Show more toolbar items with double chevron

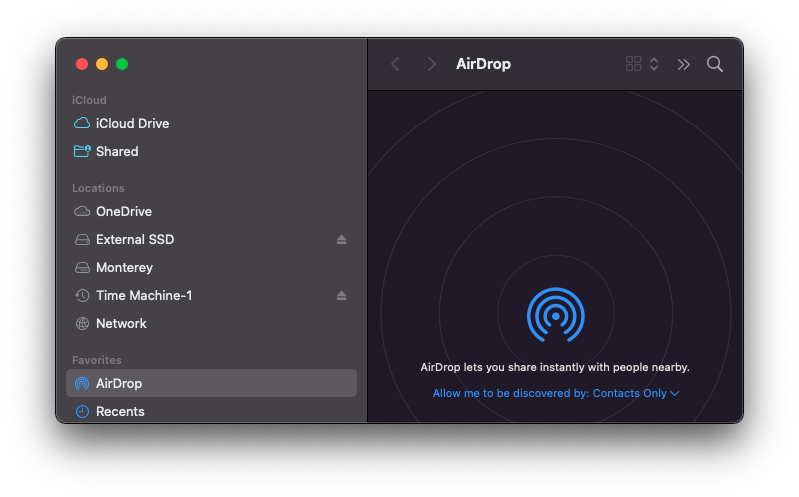pyautogui.click(x=683, y=64)
